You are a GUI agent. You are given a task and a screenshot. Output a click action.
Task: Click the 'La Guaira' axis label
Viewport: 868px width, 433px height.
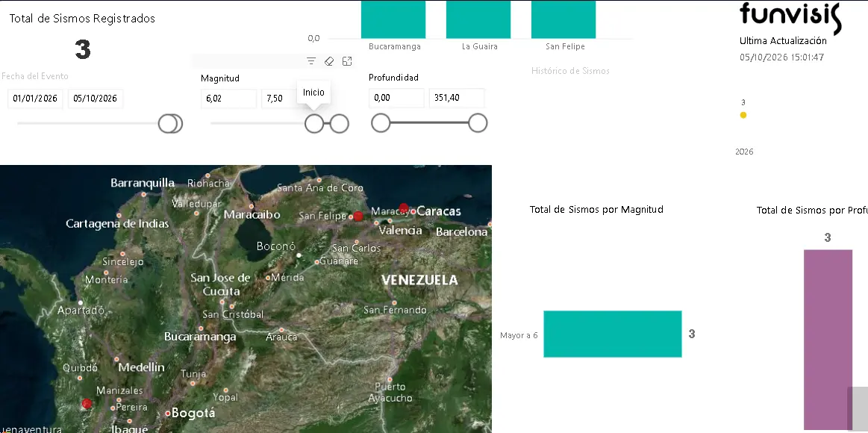coord(479,46)
